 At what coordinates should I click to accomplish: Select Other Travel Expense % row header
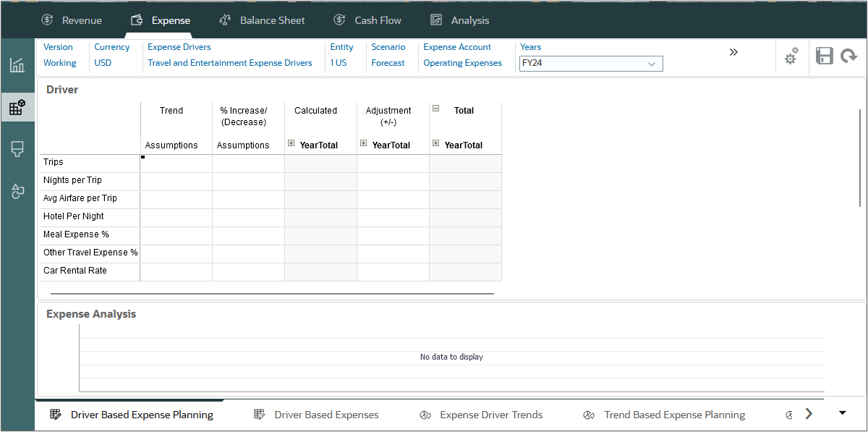90,253
